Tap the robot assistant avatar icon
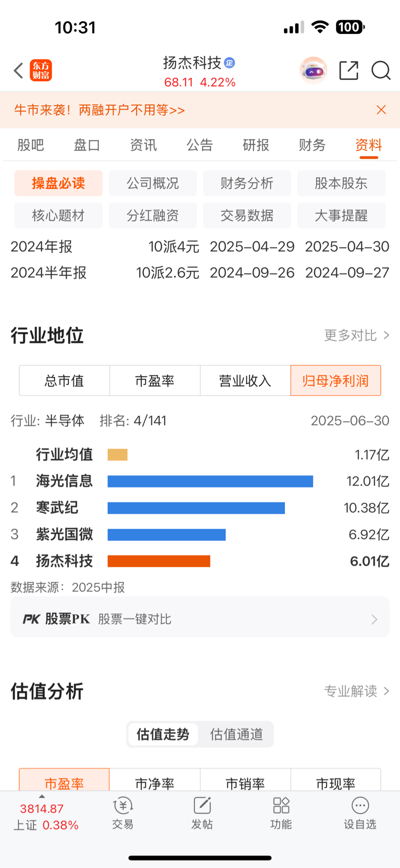The width and height of the screenshot is (400, 868). coord(313,70)
